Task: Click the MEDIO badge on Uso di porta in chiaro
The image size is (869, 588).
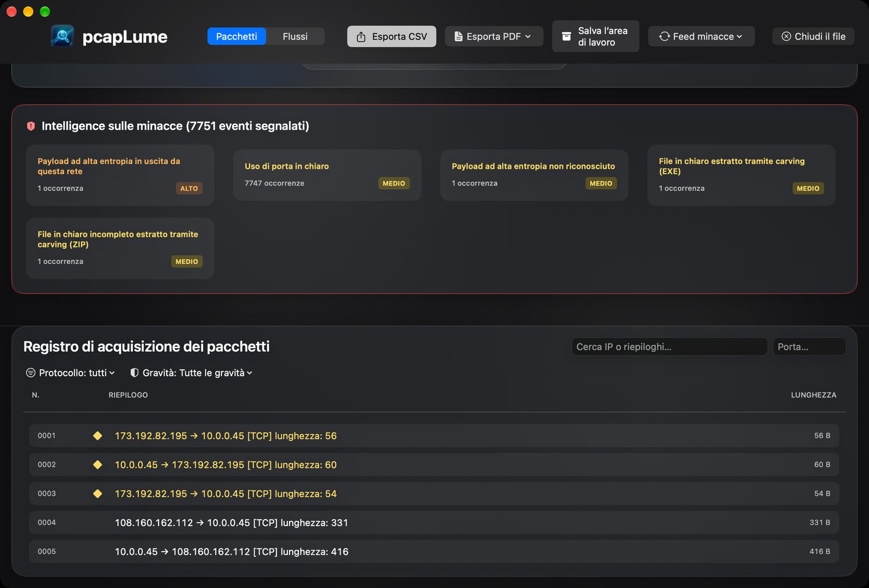Action: coord(394,184)
